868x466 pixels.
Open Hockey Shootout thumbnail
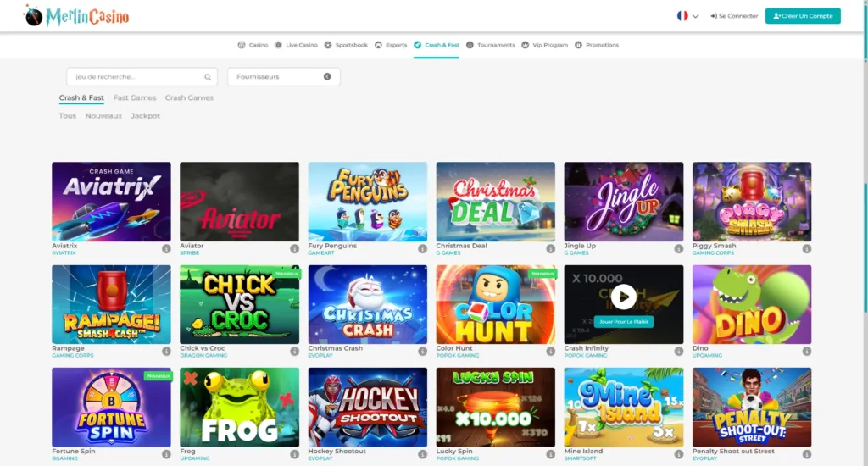[368, 408]
